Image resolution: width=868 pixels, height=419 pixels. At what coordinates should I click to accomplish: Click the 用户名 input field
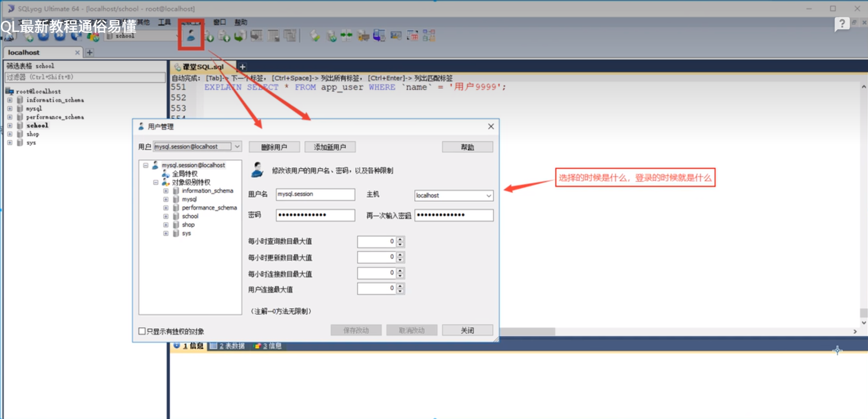315,194
